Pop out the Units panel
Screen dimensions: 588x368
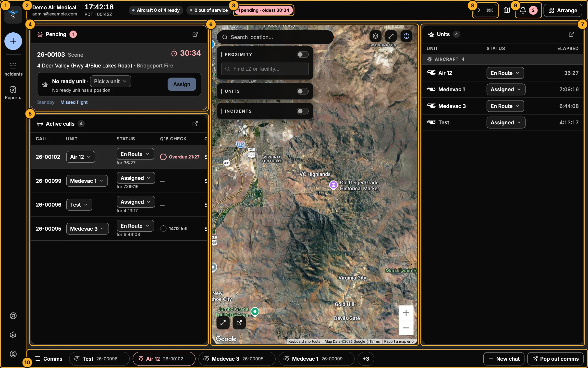pos(571,34)
